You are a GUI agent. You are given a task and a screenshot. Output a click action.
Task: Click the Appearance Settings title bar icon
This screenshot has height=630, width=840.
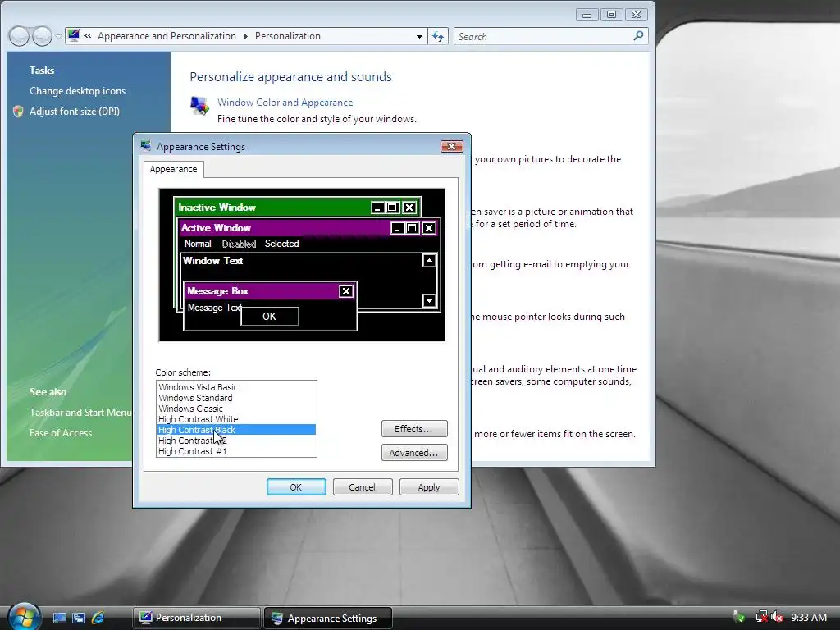point(145,146)
